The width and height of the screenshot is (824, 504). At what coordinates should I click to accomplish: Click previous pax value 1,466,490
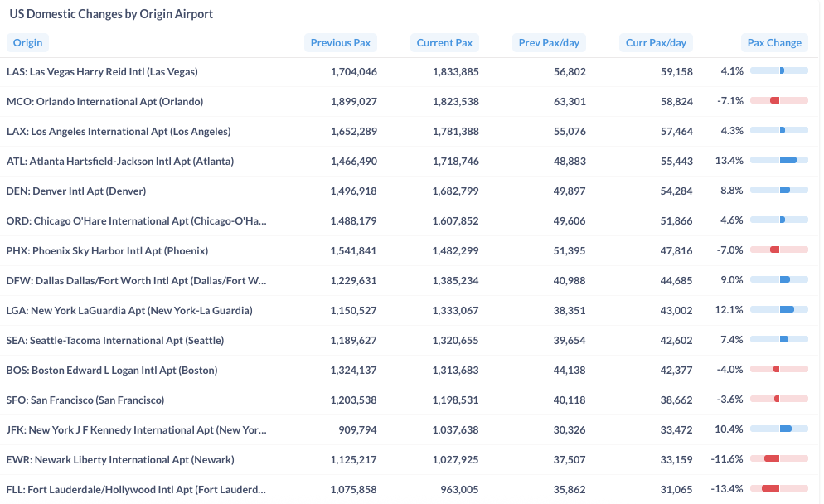(x=354, y=162)
